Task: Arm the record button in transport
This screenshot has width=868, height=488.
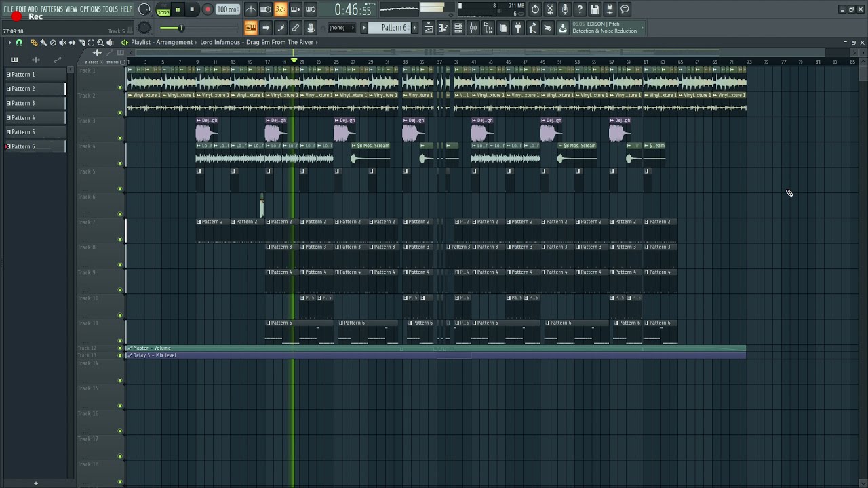Action: (208, 9)
